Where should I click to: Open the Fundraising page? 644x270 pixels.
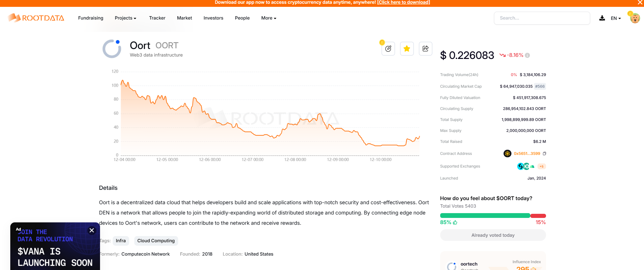click(x=90, y=18)
